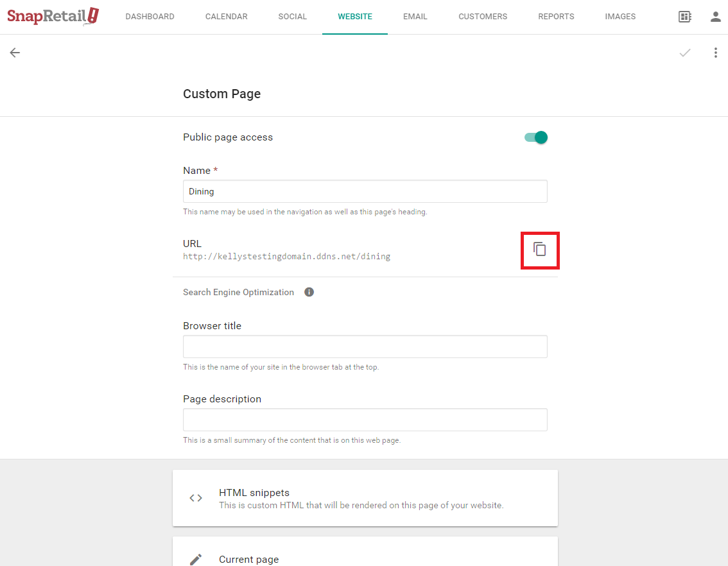
Task: Open the Social tab
Action: pyautogui.click(x=292, y=17)
